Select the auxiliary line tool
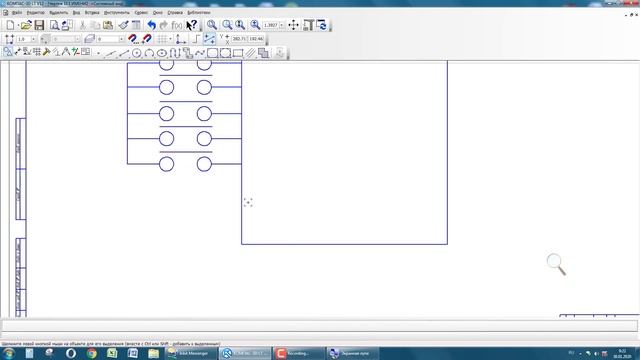 pyautogui.click(x=110, y=53)
